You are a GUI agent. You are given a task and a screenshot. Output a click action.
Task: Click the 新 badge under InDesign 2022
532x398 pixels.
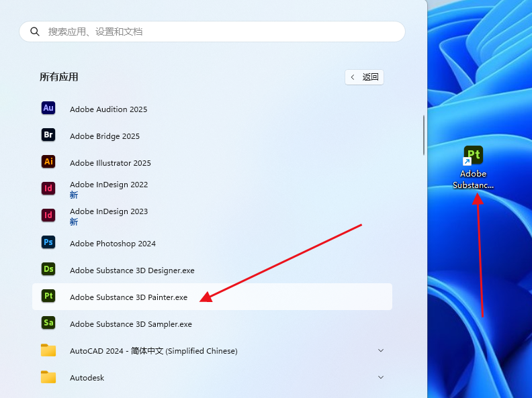(74, 195)
